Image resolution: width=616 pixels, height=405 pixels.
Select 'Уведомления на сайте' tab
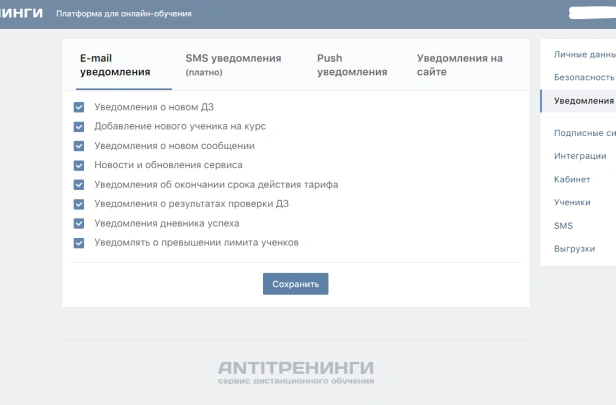[459, 65]
